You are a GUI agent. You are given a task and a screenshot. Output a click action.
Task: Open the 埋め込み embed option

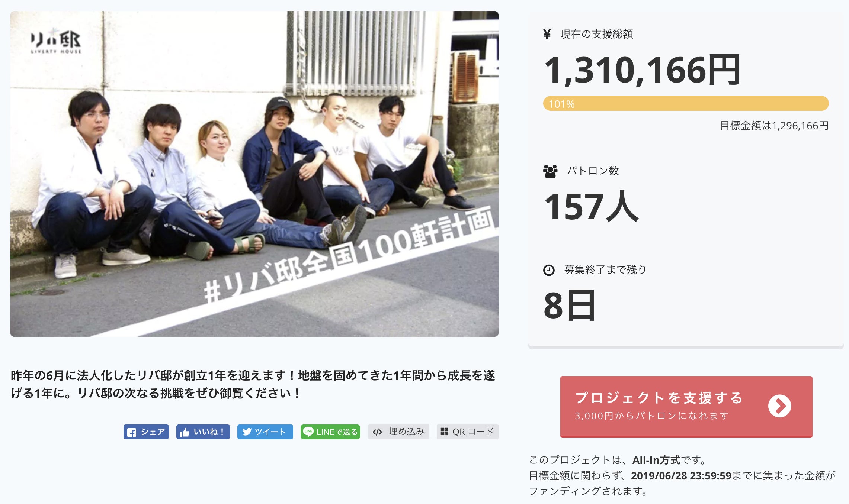[x=399, y=432]
